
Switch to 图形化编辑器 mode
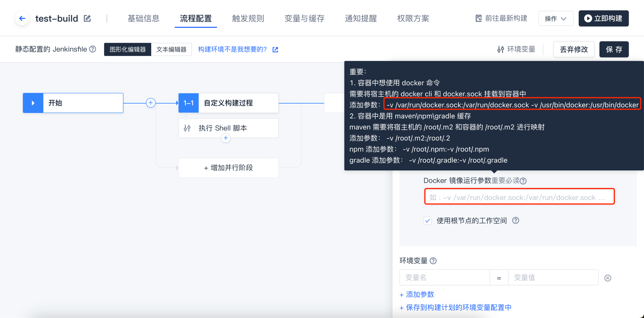(128, 49)
